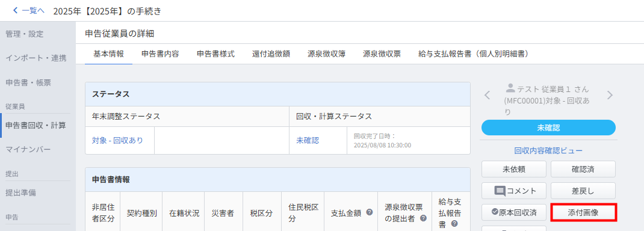Viewport: 644px width, 231px height.
Task: Open the 管理・設定 sidebar item
Action: (x=25, y=34)
